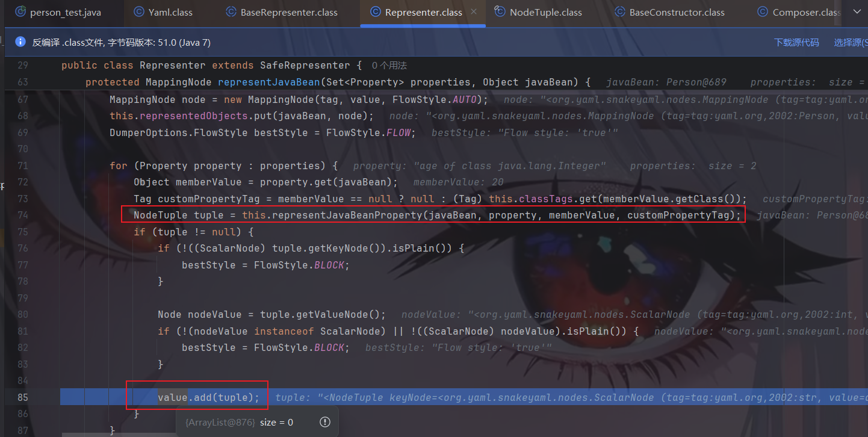Click 'size = 0' in the debugger popup
The image size is (868, 437).
click(277, 423)
